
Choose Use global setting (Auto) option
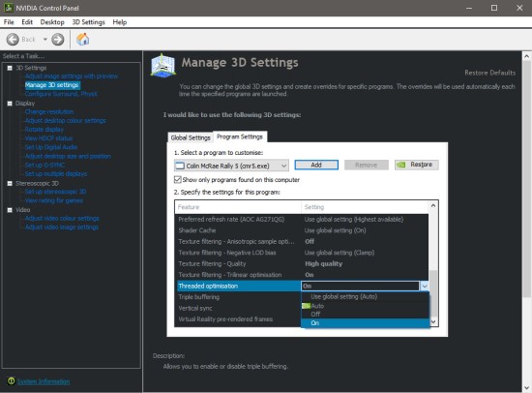coord(365,296)
